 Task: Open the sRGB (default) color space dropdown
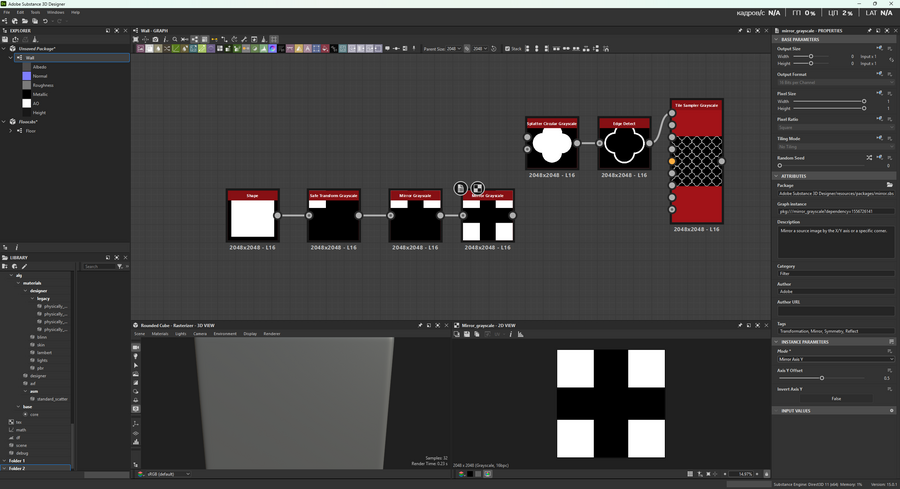point(168,474)
